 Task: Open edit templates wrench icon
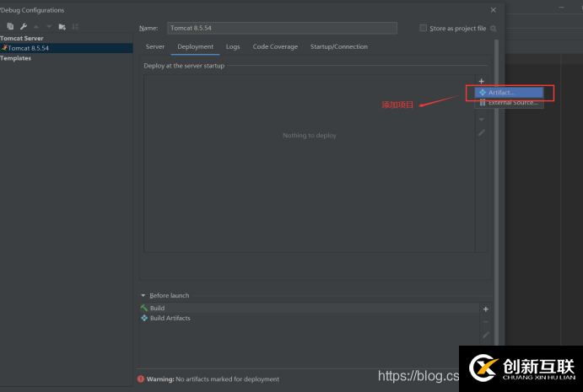point(24,26)
